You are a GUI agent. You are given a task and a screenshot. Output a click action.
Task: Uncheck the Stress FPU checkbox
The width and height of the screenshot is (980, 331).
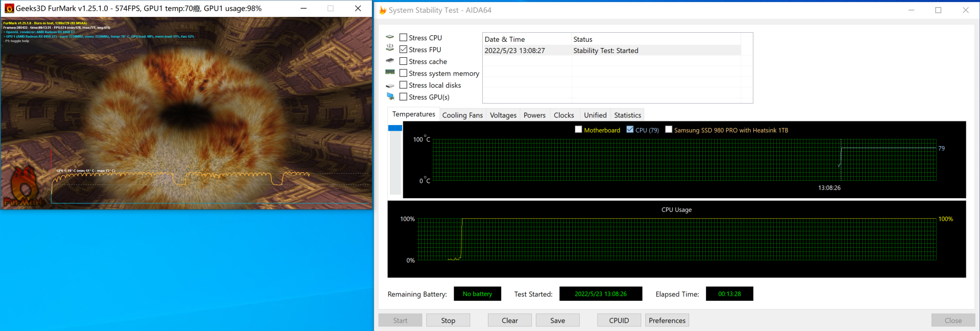coord(403,49)
